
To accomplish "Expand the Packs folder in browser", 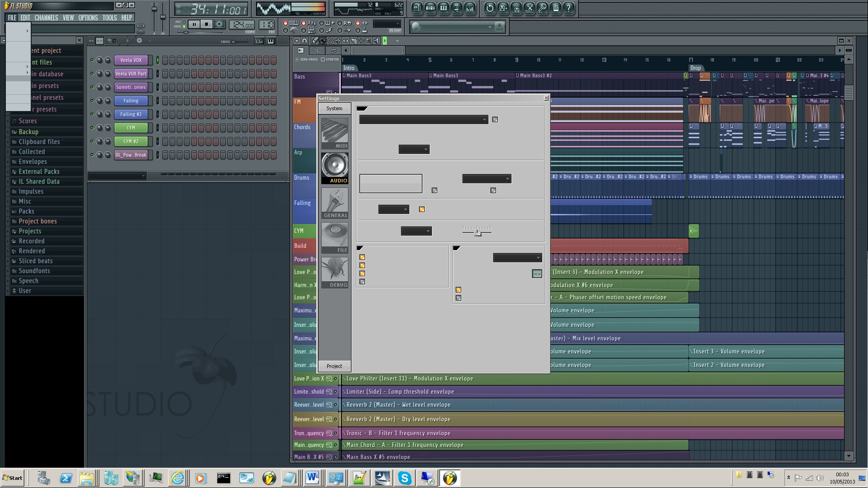I will [26, 211].
